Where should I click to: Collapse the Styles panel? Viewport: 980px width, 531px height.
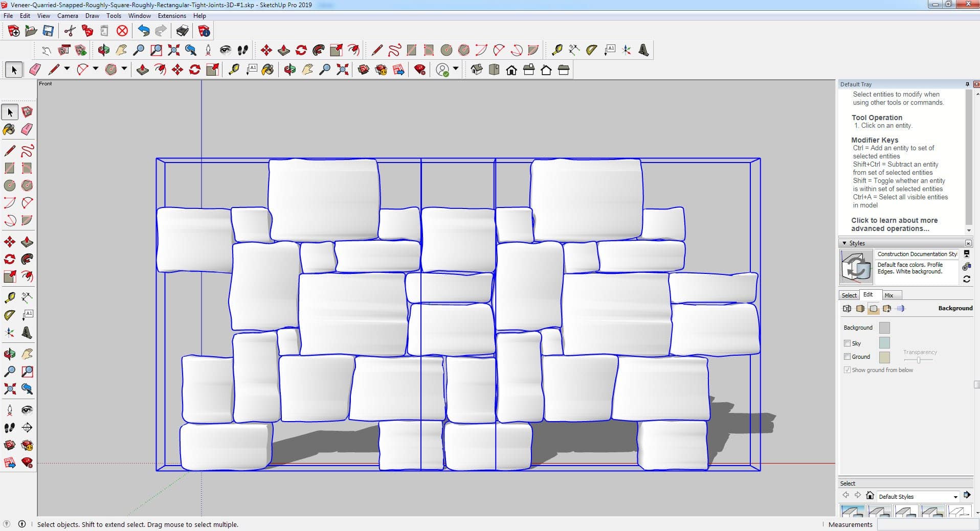coord(844,243)
